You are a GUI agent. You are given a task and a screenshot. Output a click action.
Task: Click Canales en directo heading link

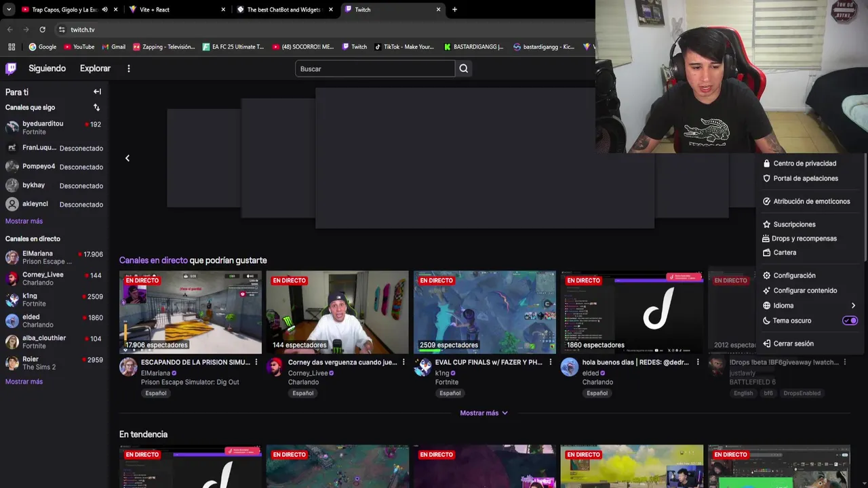(153, 260)
